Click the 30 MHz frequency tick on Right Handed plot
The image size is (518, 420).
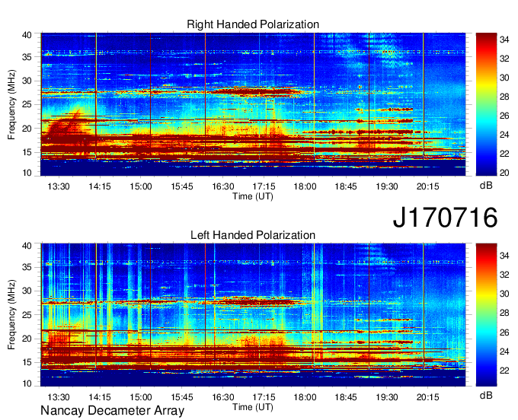click(27, 81)
